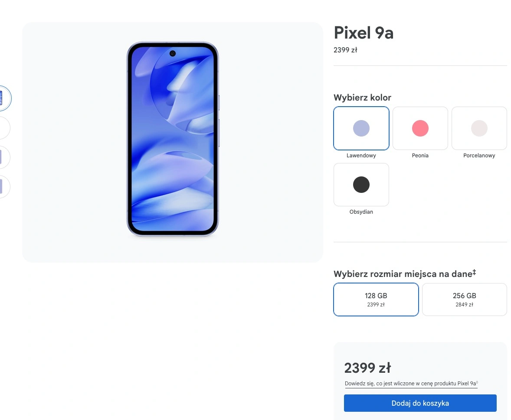This screenshot has width=511, height=420.
Task: Click the Lawendowy label text
Action: click(x=361, y=156)
